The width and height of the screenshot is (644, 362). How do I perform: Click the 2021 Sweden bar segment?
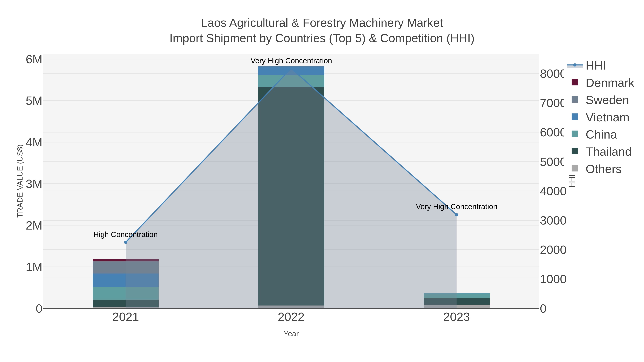[x=126, y=268]
